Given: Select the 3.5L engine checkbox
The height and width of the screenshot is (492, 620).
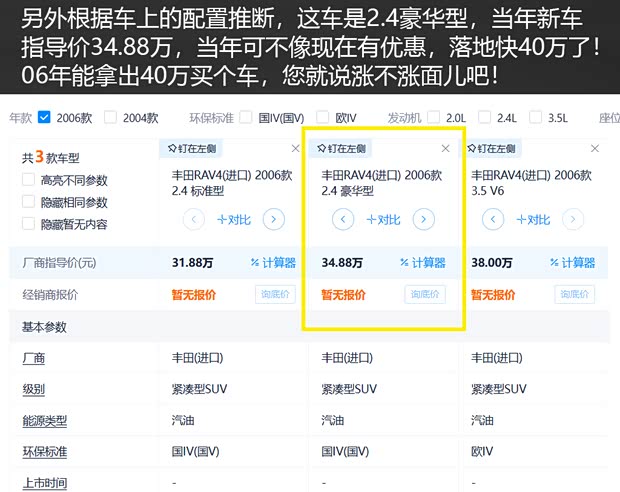Looking at the screenshot, I should (x=535, y=117).
